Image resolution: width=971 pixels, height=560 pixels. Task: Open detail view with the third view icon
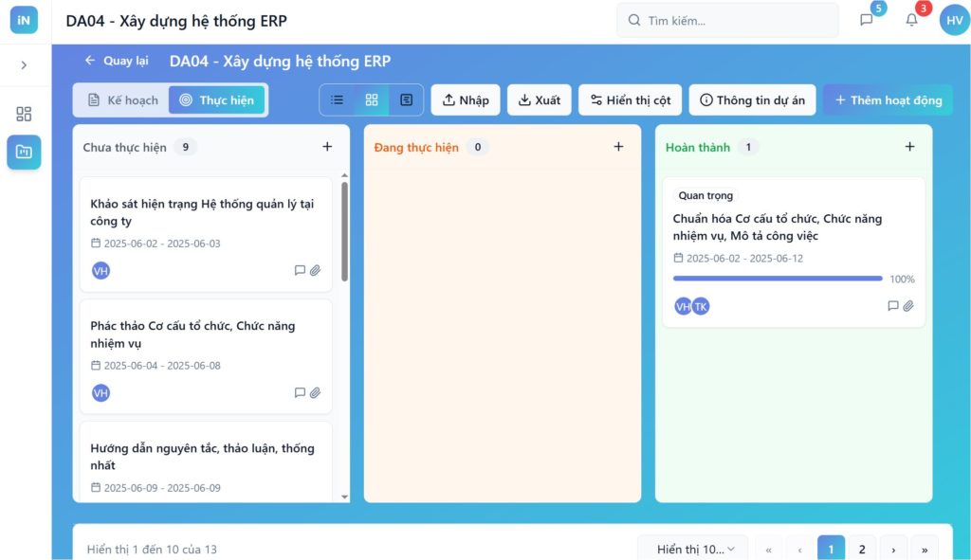tap(406, 99)
